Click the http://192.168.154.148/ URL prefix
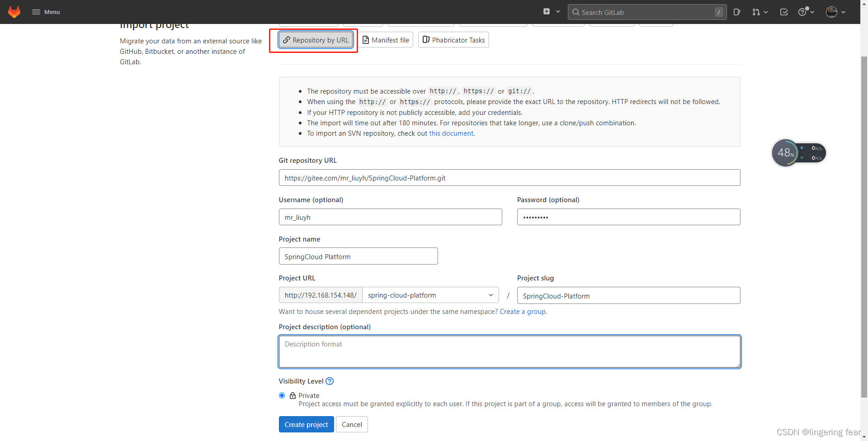868x441 pixels. click(x=321, y=295)
